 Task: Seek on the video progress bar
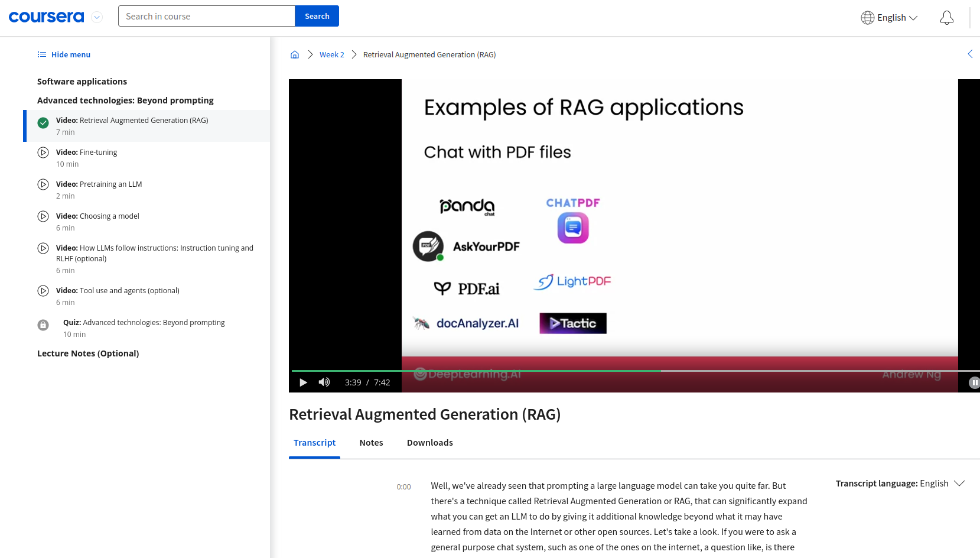point(634,371)
